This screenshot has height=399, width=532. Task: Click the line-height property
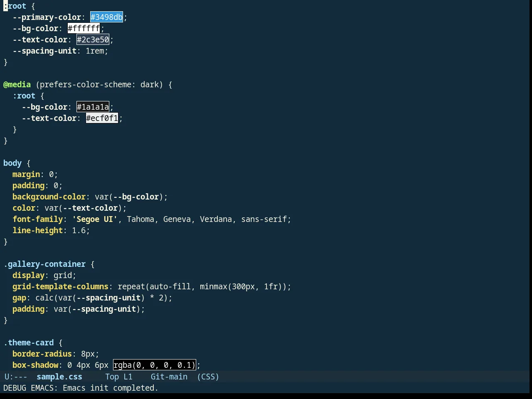click(38, 230)
